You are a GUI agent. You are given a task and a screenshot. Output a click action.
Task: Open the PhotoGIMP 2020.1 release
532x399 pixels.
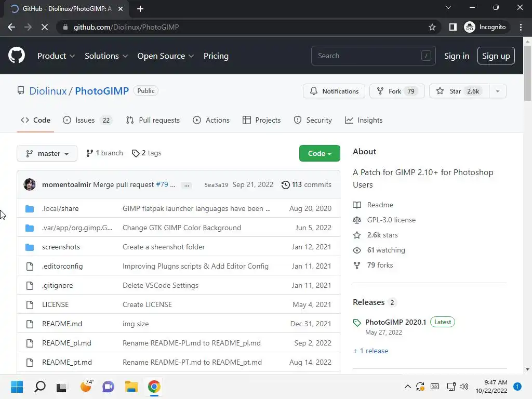(x=395, y=322)
